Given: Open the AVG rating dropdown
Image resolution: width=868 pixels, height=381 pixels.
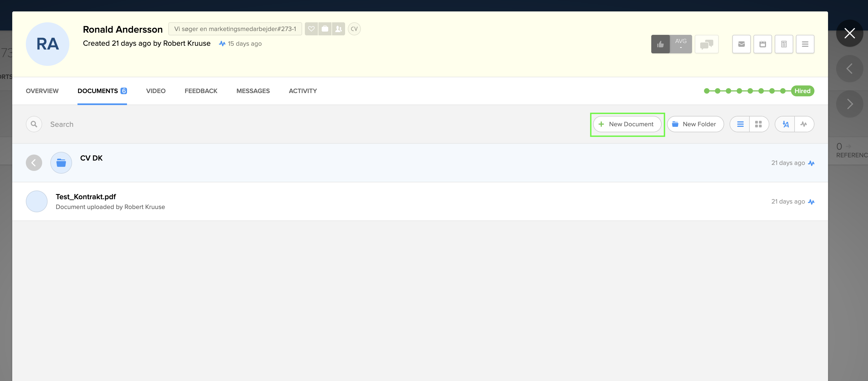Looking at the screenshot, I should 681,44.
